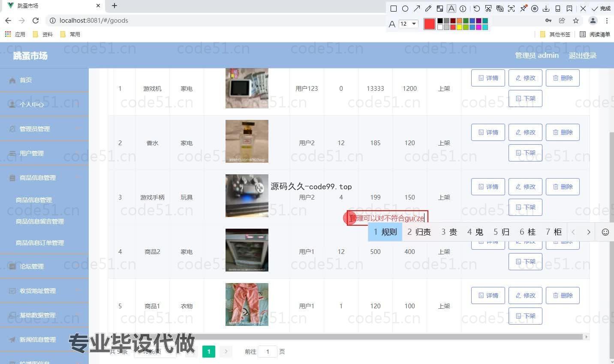Select the ellipse annotation tool
This screenshot has width=614, height=364.
tap(405, 9)
